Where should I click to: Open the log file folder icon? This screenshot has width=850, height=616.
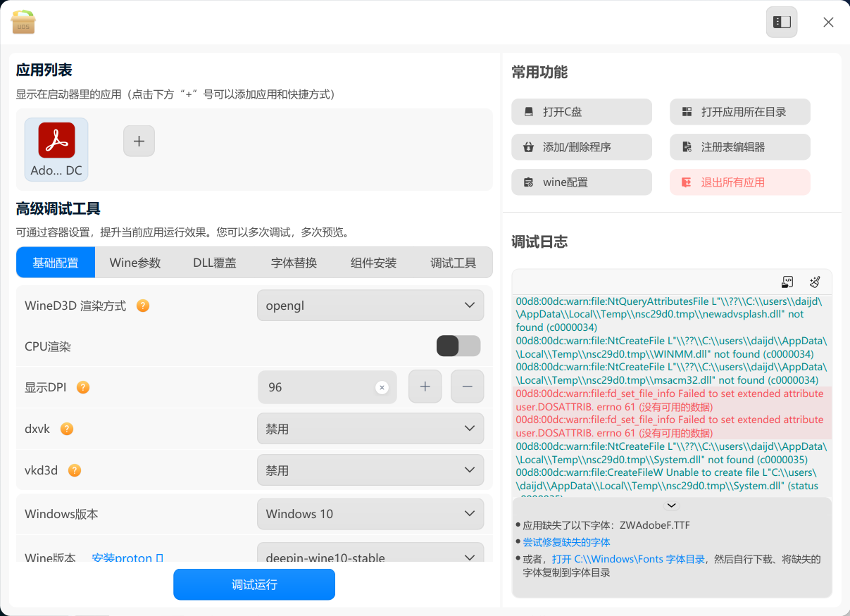788,282
